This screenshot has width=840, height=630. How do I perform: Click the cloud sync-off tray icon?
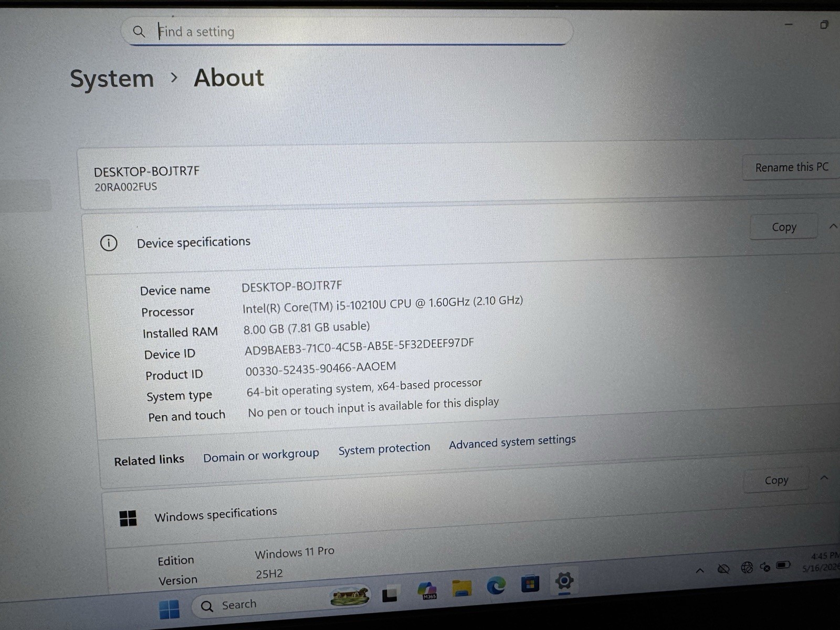(x=723, y=569)
